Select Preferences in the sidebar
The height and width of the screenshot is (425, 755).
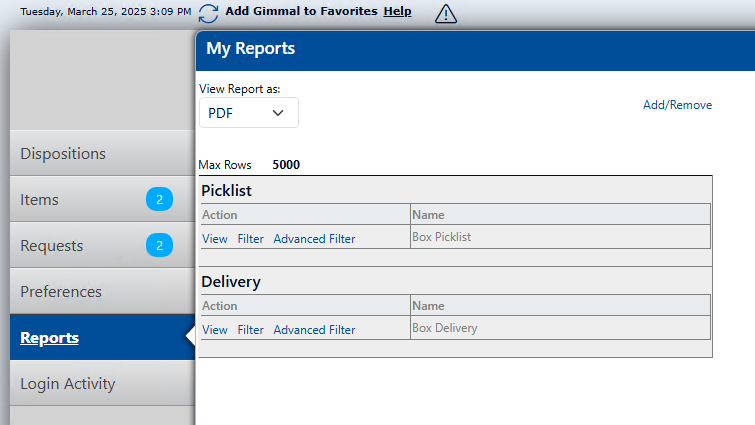coord(61,292)
